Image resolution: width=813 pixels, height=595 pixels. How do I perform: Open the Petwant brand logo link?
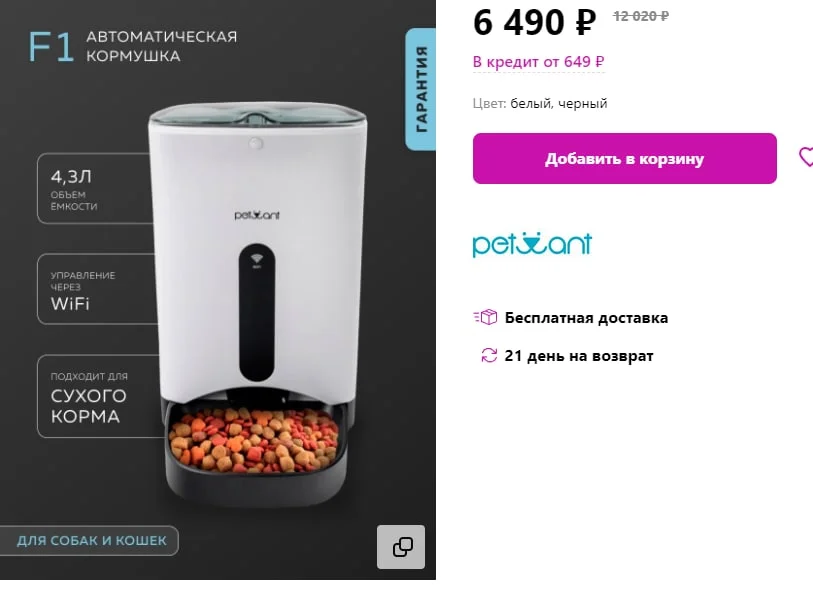pos(532,245)
